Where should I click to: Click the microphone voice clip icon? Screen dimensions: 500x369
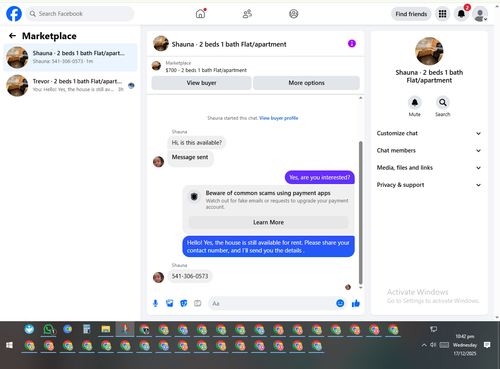click(x=155, y=303)
